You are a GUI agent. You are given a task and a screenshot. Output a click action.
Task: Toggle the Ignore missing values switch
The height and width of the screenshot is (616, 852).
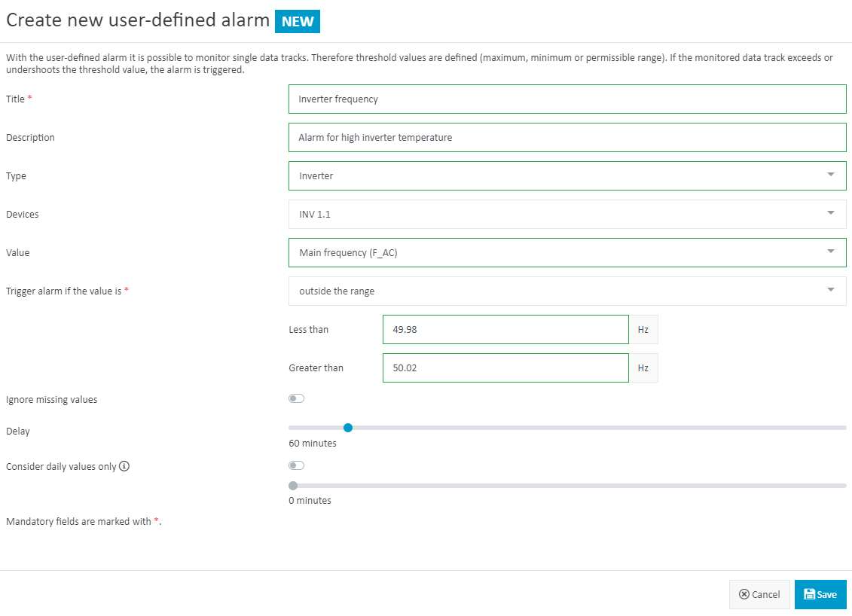click(296, 398)
